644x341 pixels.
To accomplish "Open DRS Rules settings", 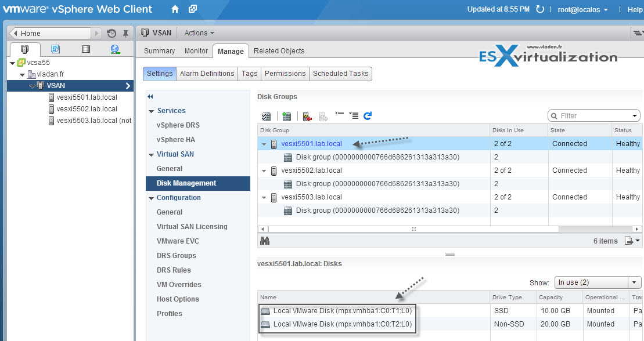I will pos(174,270).
